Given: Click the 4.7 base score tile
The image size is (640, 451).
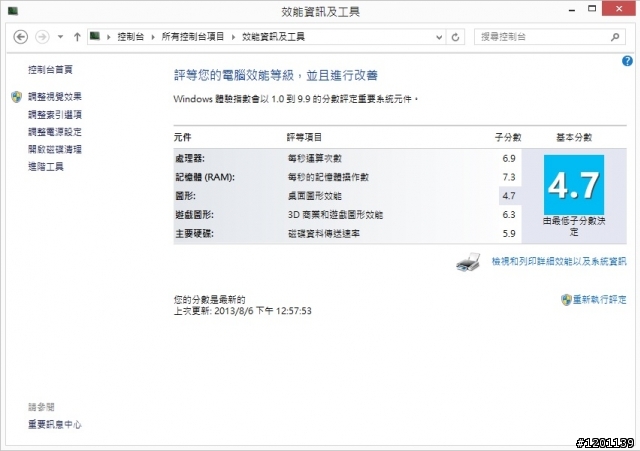Looking at the screenshot, I should click(x=573, y=185).
